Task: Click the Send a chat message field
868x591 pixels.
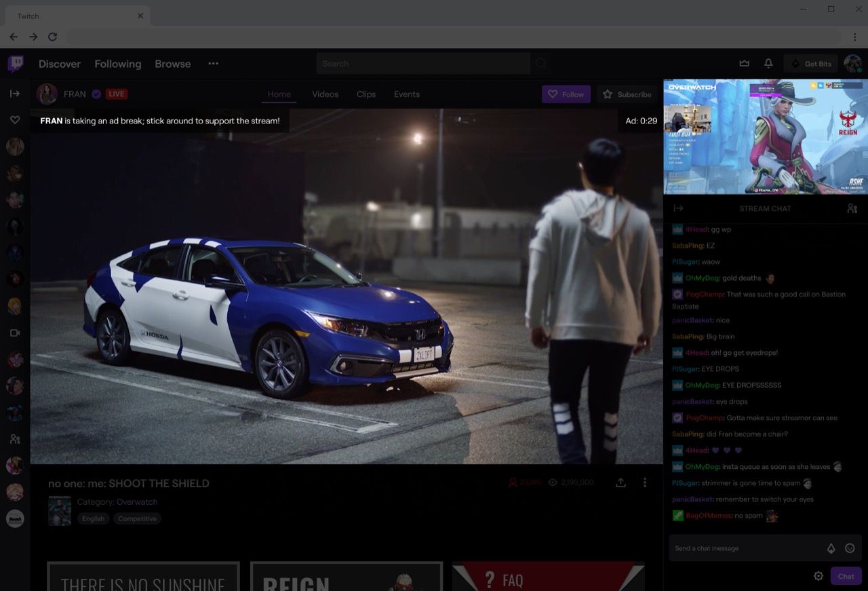Action: 746,548
